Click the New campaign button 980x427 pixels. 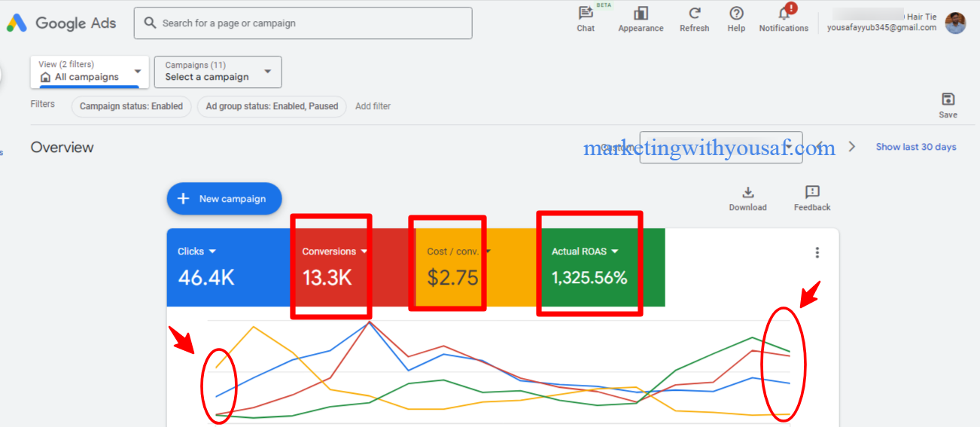click(x=224, y=199)
